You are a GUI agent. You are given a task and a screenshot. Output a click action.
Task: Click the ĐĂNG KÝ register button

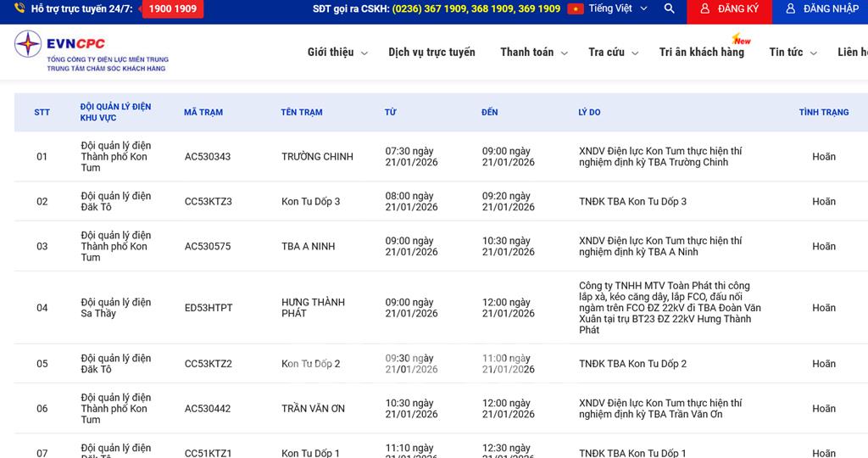[728, 8]
